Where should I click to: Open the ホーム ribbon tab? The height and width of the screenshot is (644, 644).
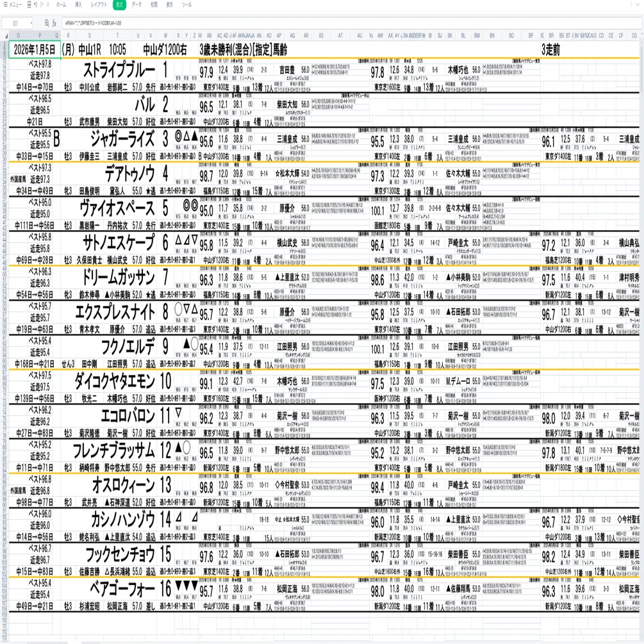[61, 5]
